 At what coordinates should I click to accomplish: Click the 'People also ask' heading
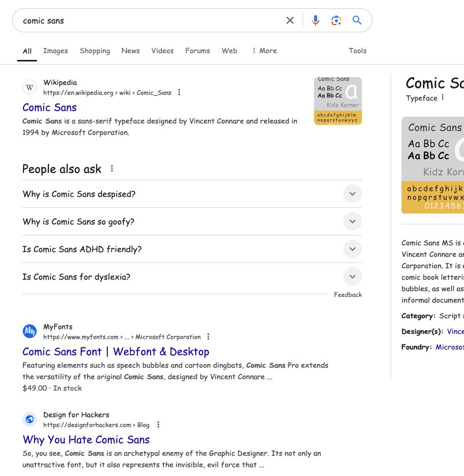click(x=61, y=169)
